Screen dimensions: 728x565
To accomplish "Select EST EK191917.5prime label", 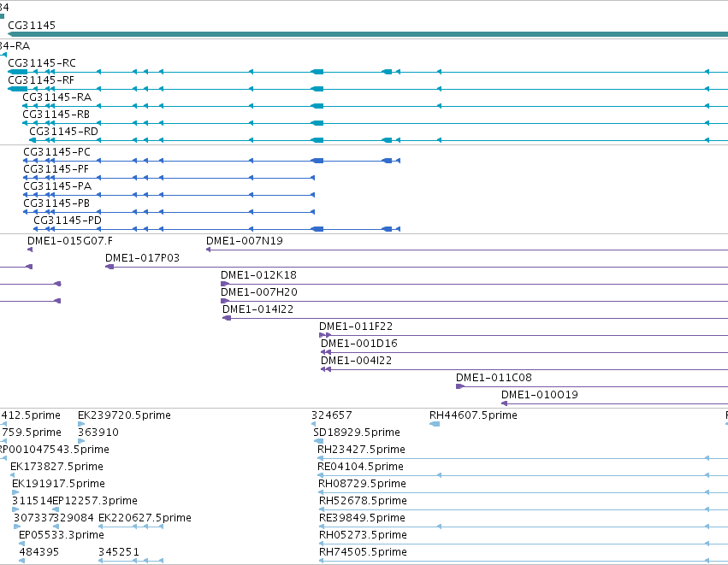I will pyautogui.click(x=58, y=485).
